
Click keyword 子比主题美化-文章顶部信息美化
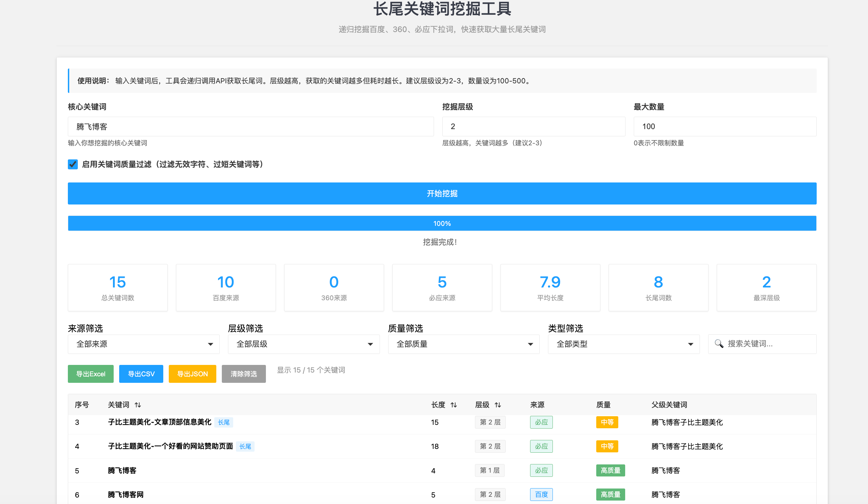[160, 422]
